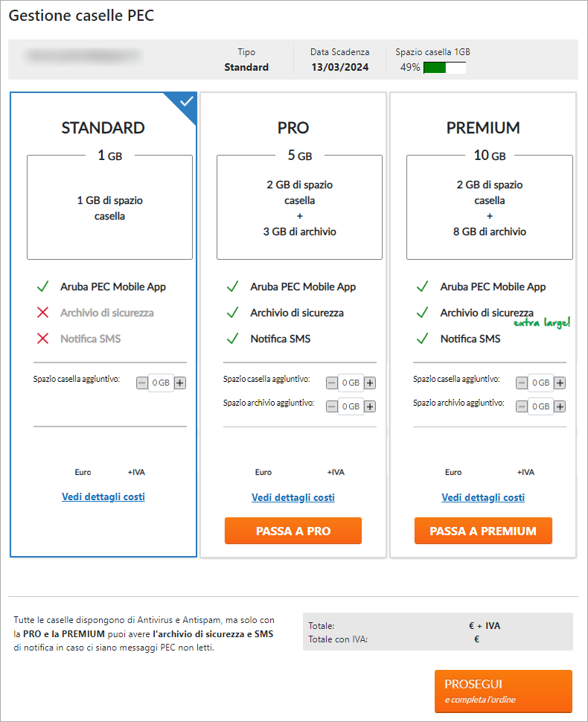This screenshot has width=588, height=722.
Task: Click the PASSA A PRO button
Action: tap(293, 531)
